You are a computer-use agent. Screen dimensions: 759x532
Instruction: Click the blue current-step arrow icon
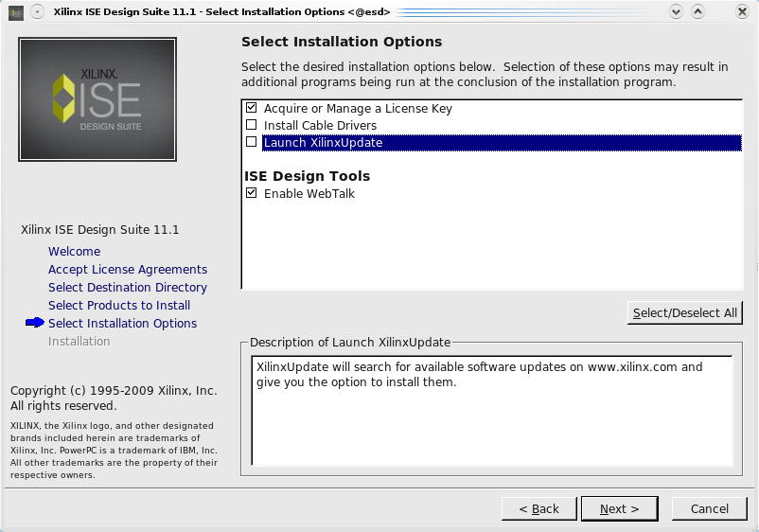(x=35, y=323)
